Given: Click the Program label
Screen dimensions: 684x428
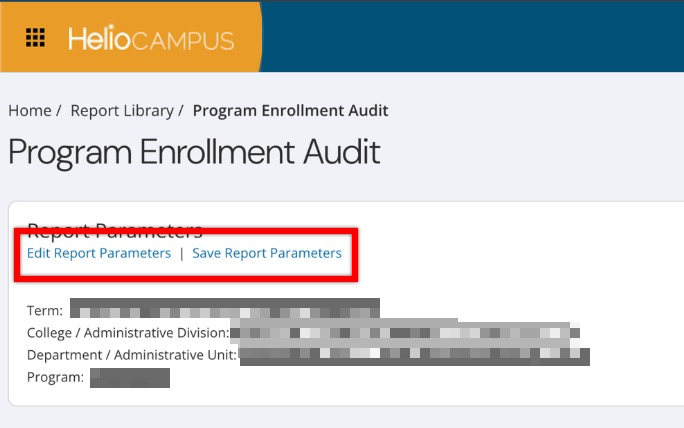Looking at the screenshot, I should (55, 378).
